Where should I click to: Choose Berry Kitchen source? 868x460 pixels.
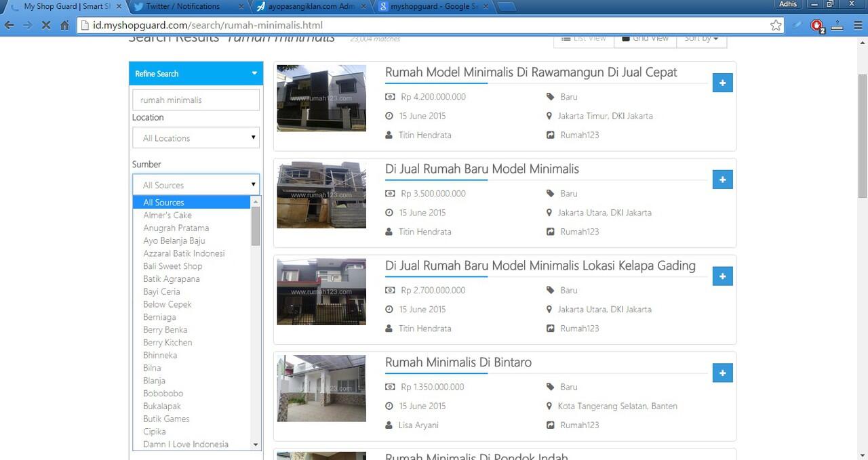(x=192, y=343)
